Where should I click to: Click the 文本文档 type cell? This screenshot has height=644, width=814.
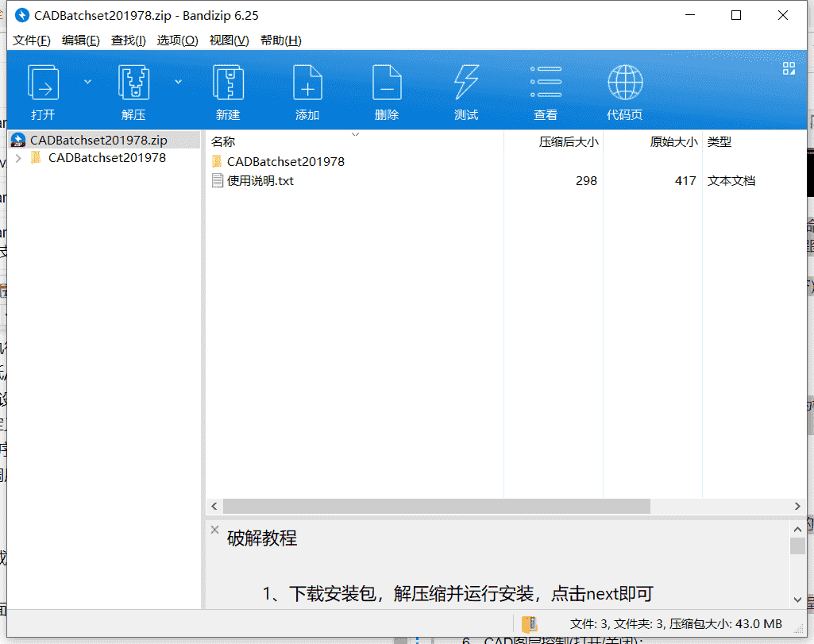pyautogui.click(x=731, y=180)
